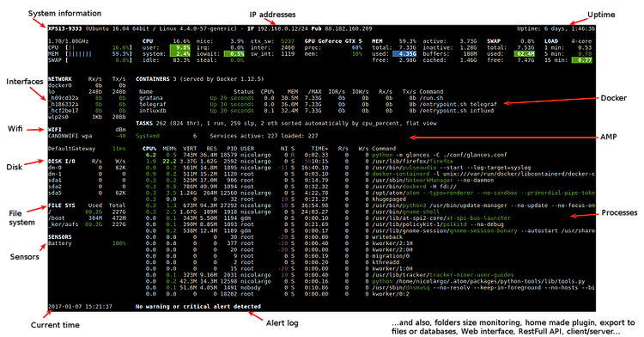Select the grafana container row

coord(291,98)
